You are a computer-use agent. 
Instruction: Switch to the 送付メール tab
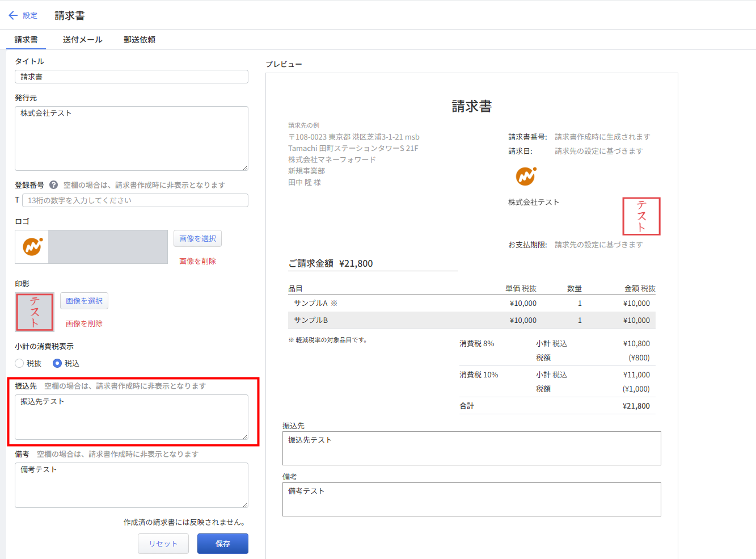82,40
